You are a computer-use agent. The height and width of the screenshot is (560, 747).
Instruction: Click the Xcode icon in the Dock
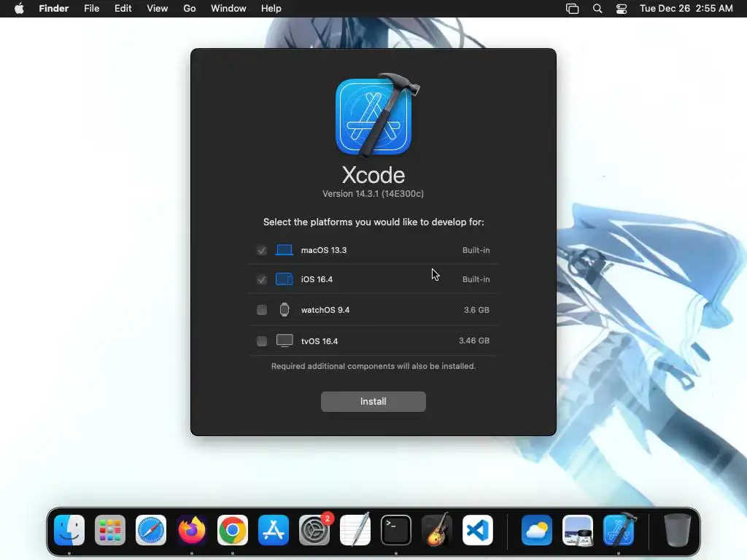coord(619,529)
